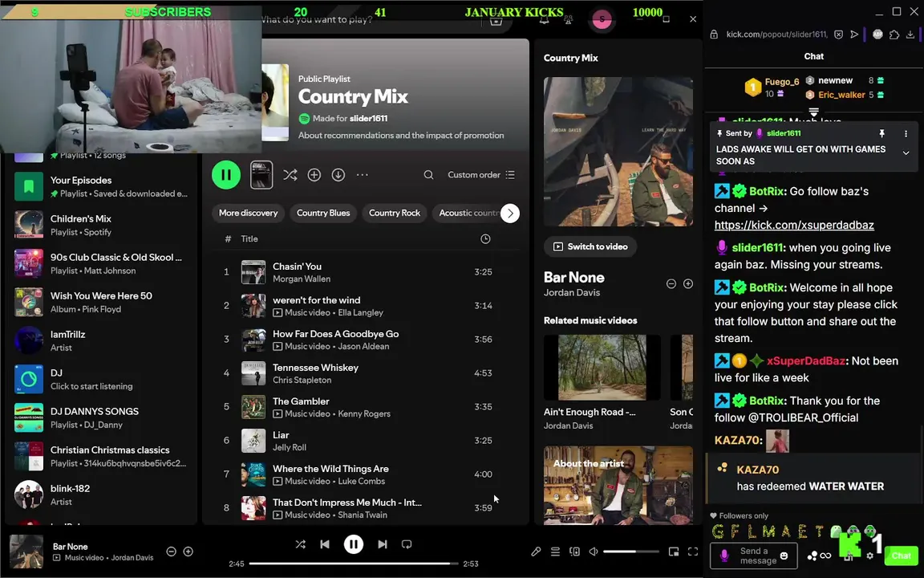Focus the Send a message chat field
This screenshot has height=578, width=924.
tap(754, 556)
